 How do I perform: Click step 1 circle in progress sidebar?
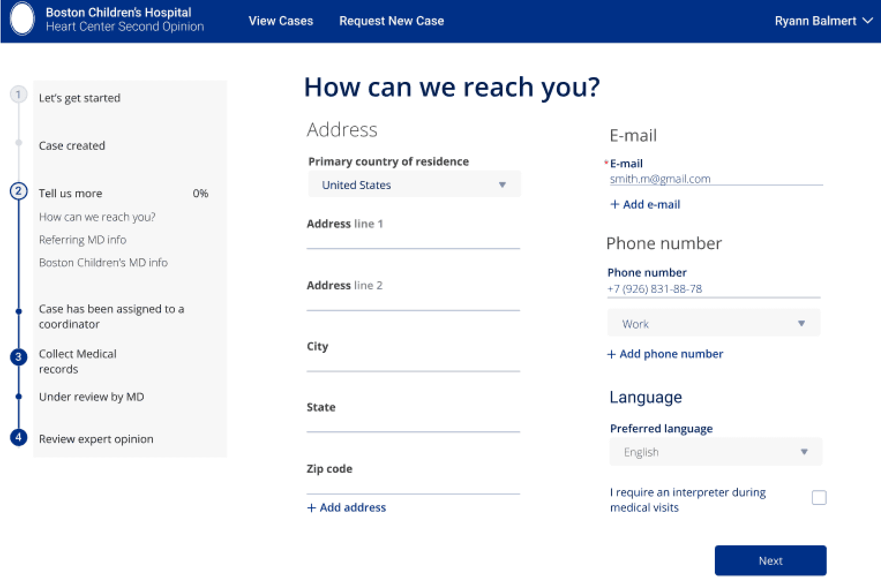[18, 94]
